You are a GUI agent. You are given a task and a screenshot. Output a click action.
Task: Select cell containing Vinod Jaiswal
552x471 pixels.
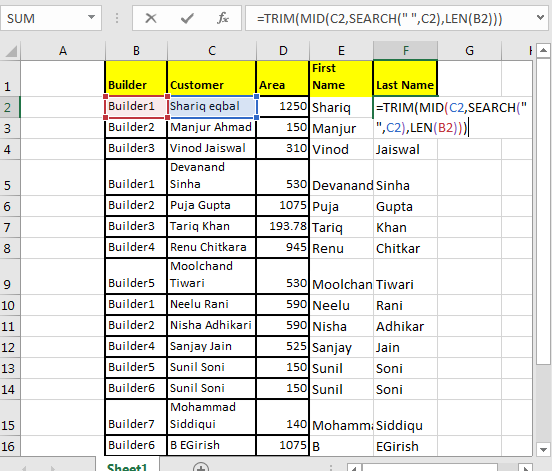pyautogui.click(x=211, y=149)
